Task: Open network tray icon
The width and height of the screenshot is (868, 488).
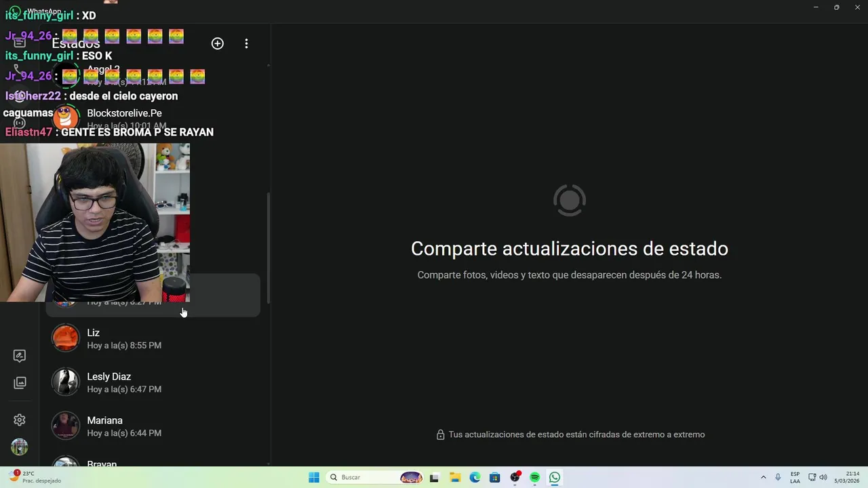Action: pos(812,477)
